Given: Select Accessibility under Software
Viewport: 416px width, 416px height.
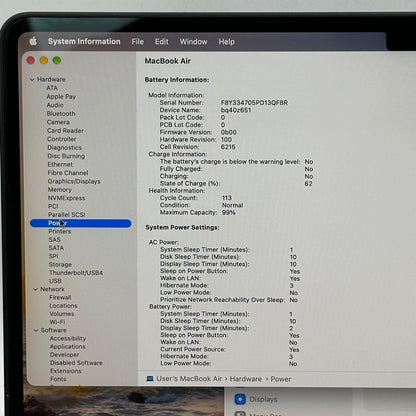Looking at the screenshot, I should 68,338.
